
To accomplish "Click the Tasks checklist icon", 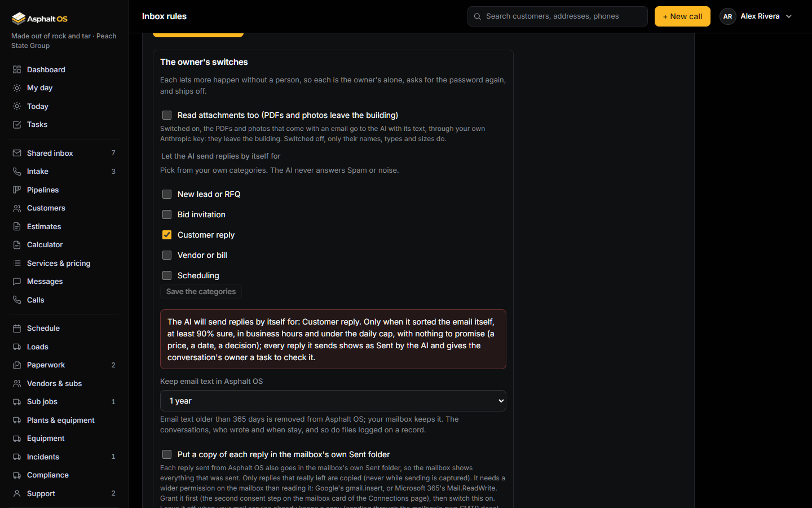I will click(17, 125).
